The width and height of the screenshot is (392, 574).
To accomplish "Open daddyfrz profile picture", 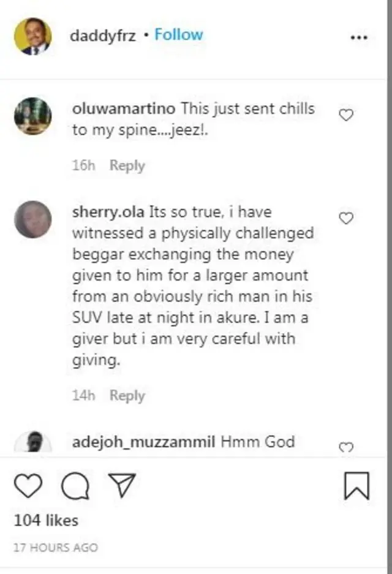I will [32, 36].
